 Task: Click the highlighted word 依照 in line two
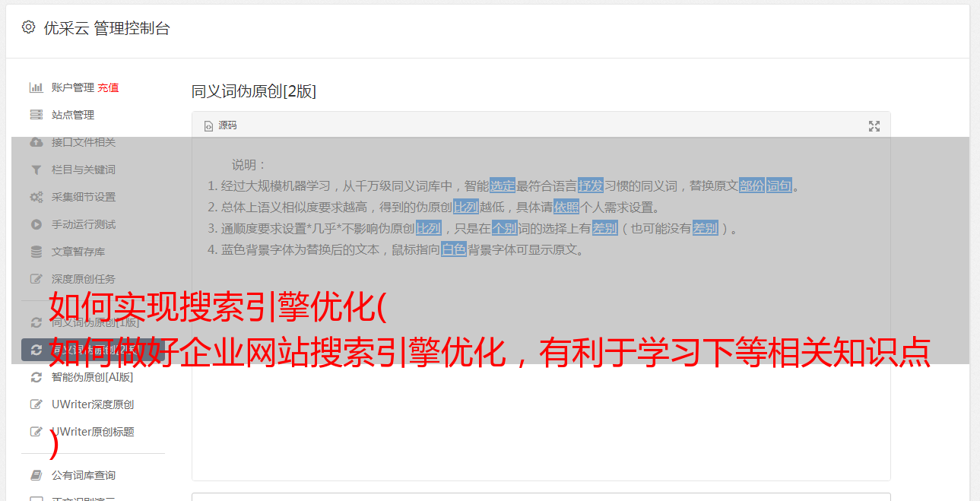[x=566, y=207]
